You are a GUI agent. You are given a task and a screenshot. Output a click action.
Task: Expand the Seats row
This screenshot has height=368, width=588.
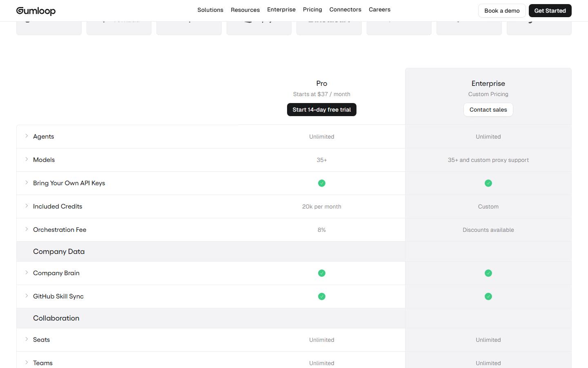[27, 339]
